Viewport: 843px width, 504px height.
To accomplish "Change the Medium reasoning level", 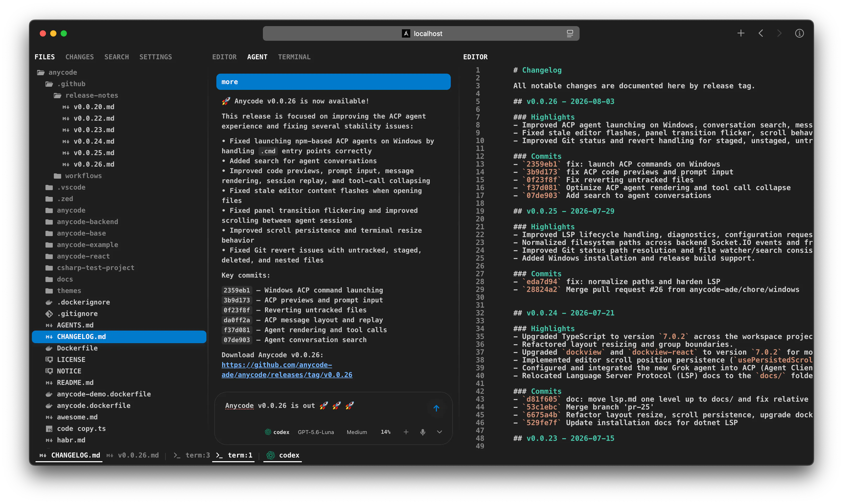I will click(357, 432).
